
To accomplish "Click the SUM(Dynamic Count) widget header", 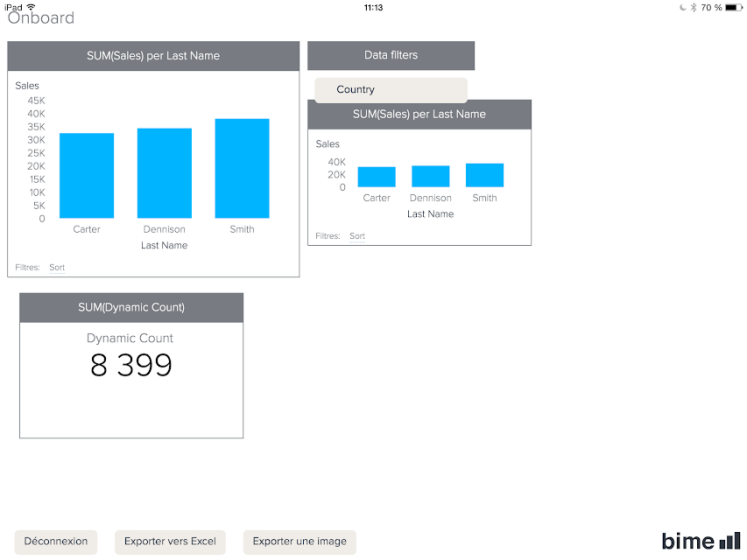I will [131, 308].
